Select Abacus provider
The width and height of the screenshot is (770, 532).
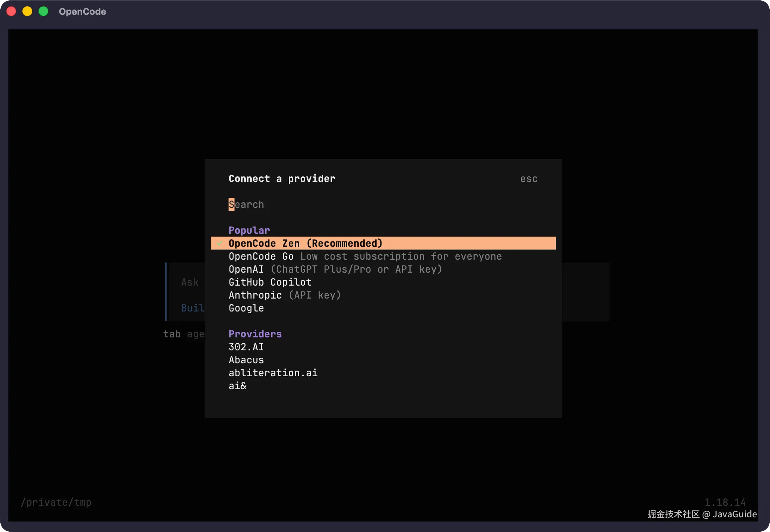point(383,360)
